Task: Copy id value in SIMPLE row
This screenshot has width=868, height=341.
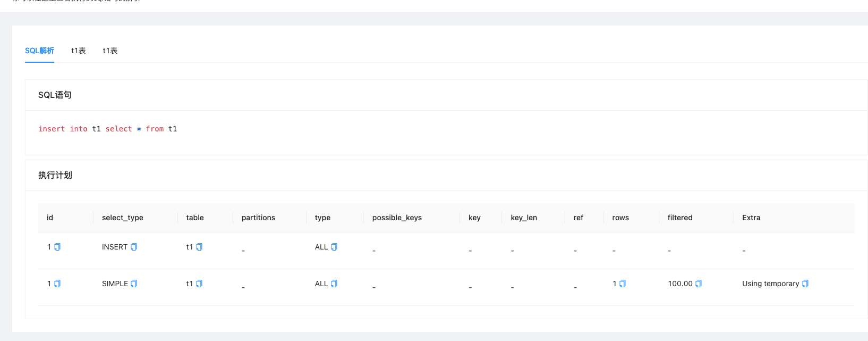Action: tap(57, 284)
